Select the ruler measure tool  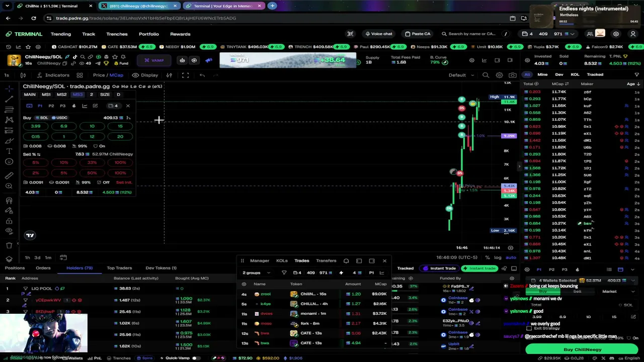click(9, 175)
